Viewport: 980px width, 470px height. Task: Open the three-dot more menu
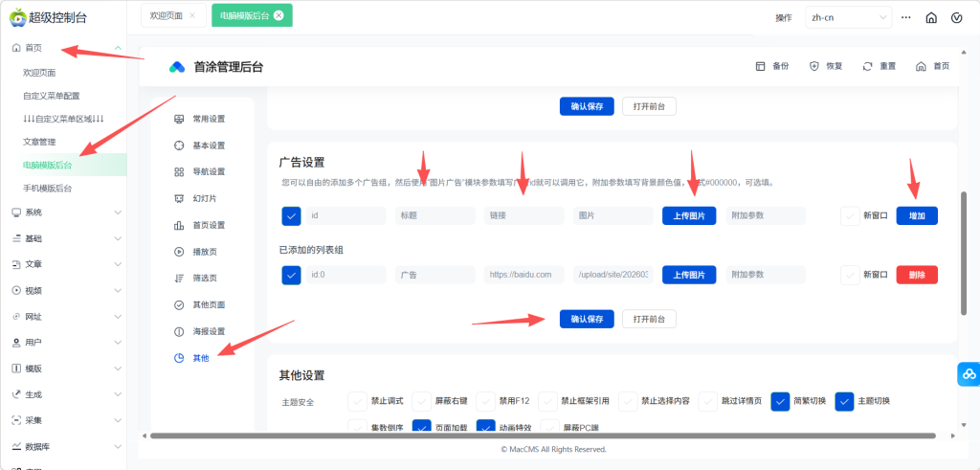pyautogui.click(x=905, y=17)
